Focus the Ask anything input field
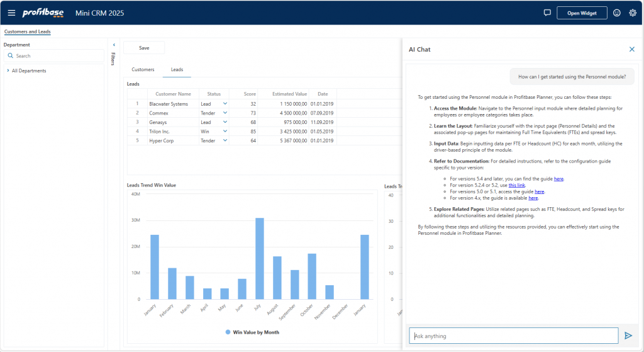This screenshot has height=352, width=644. 513,336
